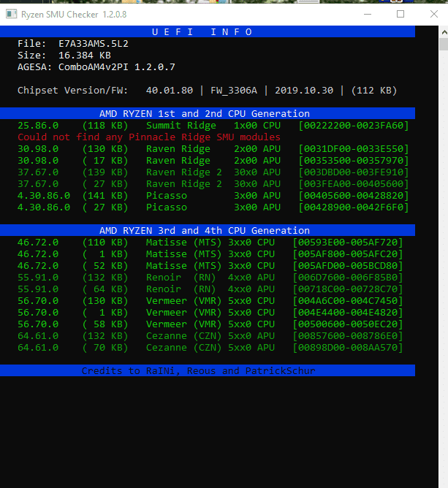Screen dimensions: 448x488
Task: Close the Ryzen SMU Checker window
Action: (433, 14)
